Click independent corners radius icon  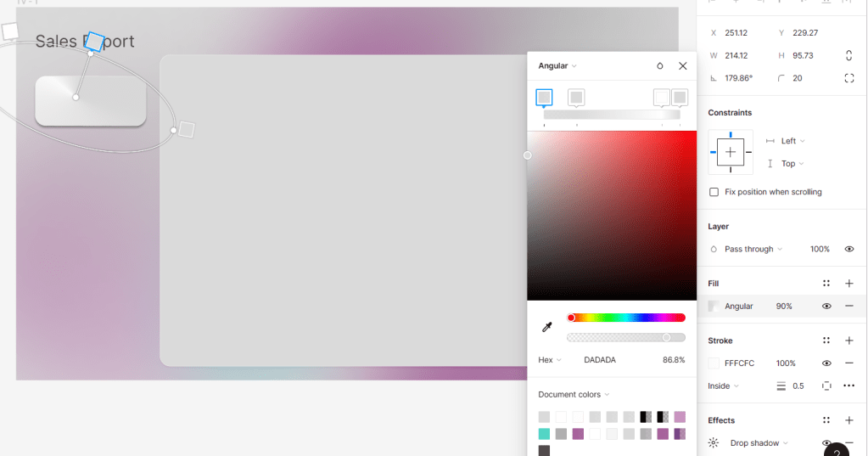848,78
